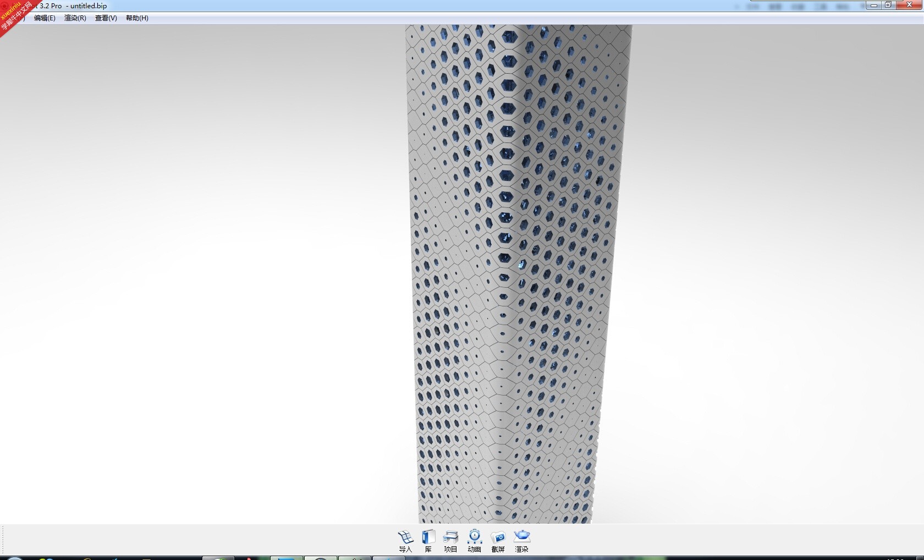Open the 导入 (Import) tool
Viewport: 924px width, 560px height.
tap(405, 541)
